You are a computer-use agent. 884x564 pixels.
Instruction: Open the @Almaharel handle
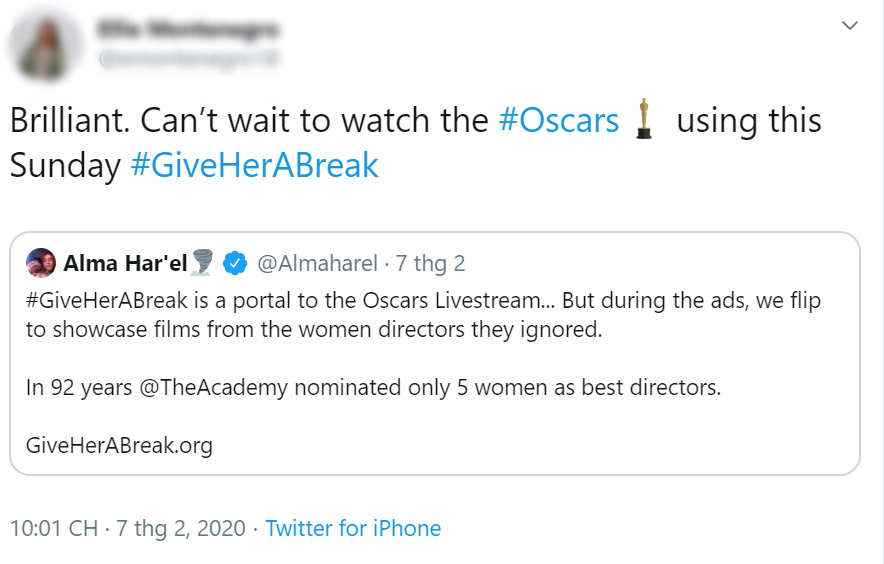coord(317,263)
